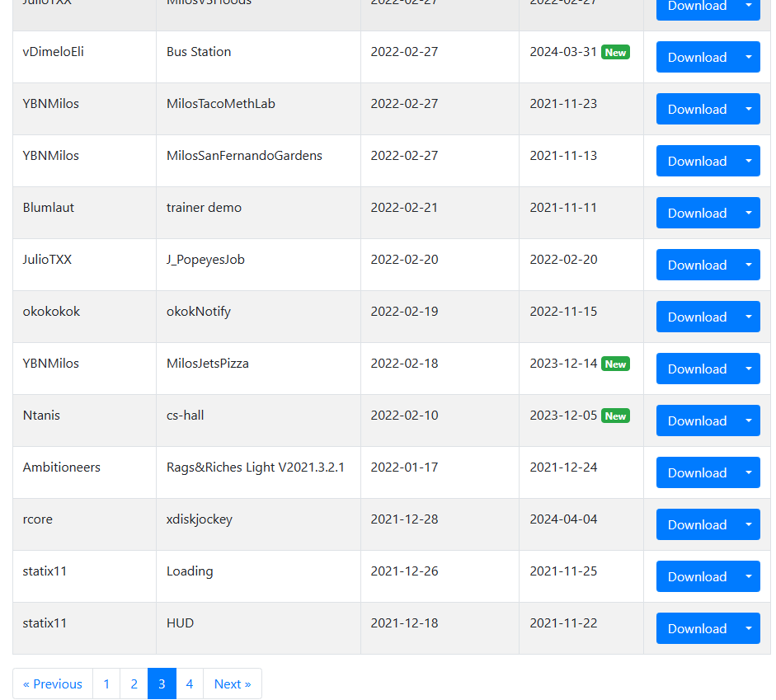Image resolution: width=776 pixels, height=700 pixels.
Task: Download the trainer demo resource
Action: pyautogui.click(x=697, y=213)
